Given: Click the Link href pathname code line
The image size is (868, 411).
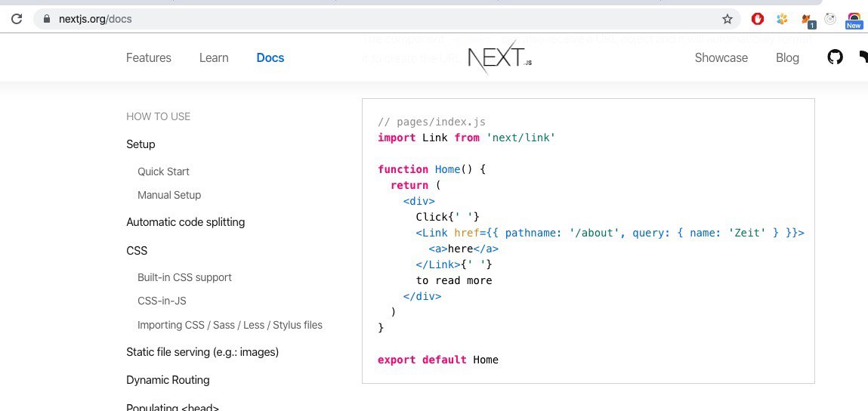Looking at the screenshot, I should (610, 233).
